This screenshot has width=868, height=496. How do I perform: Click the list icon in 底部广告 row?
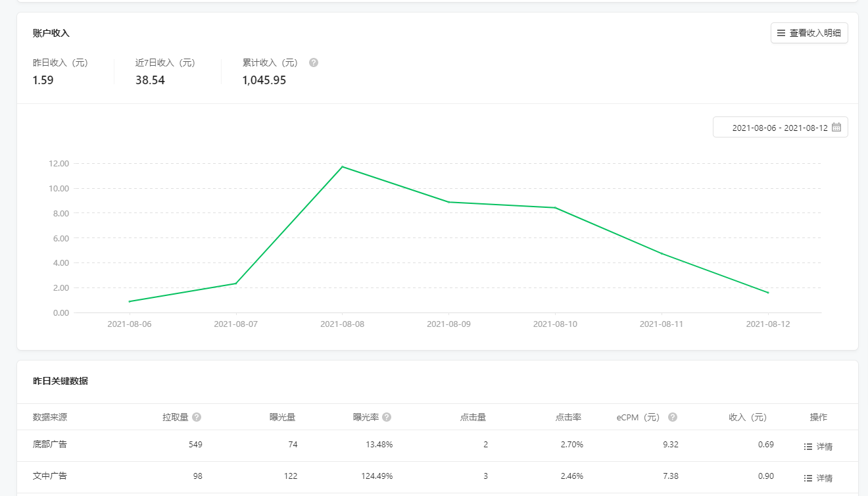808,447
